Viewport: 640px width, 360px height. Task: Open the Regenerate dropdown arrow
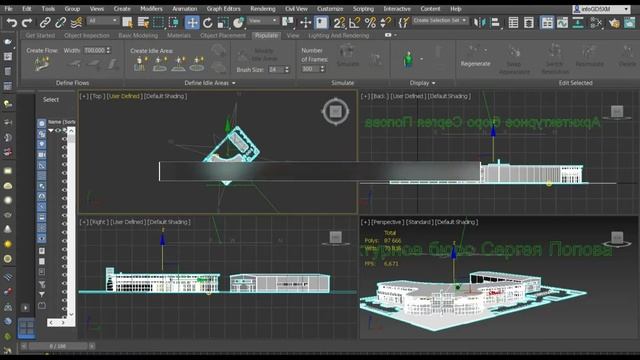coord(486,50)
